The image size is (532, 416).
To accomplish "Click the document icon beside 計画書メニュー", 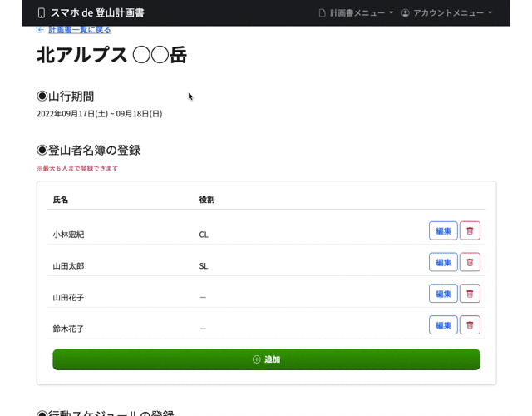I will click(x=322, y=13).
